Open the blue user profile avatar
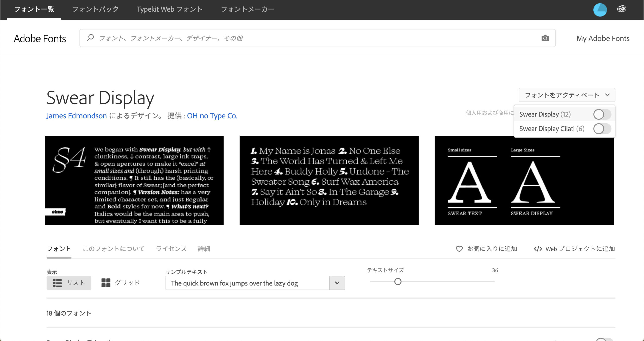644x341 pixels. [x=600, y=10]
